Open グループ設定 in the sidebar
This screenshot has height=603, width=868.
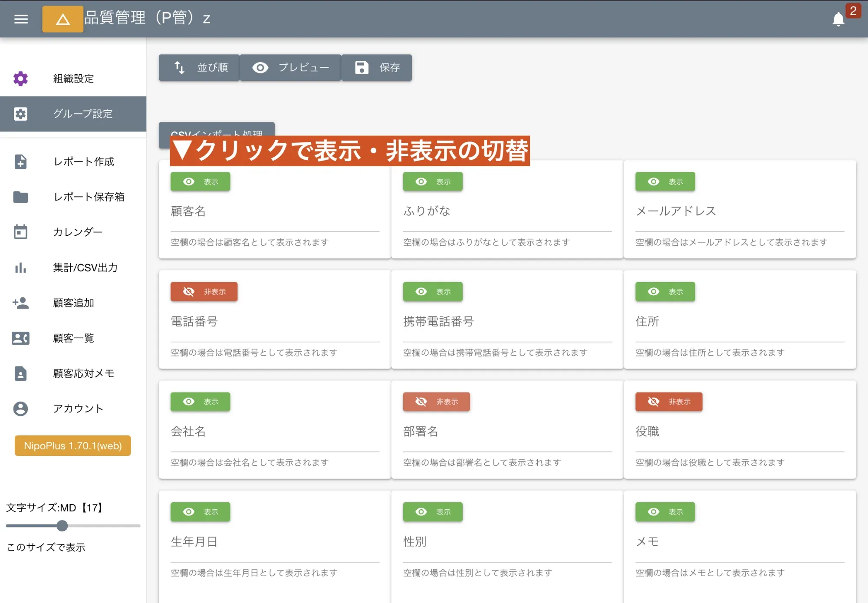(82, 114)
